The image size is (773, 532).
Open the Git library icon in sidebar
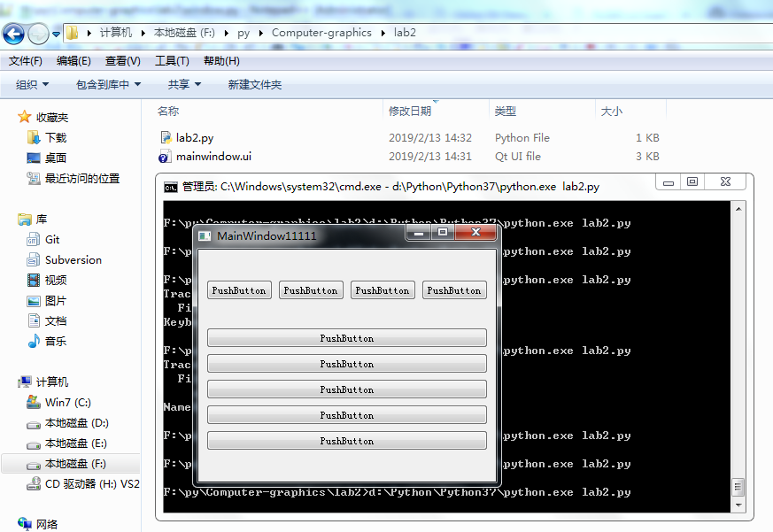coord(33,240)
